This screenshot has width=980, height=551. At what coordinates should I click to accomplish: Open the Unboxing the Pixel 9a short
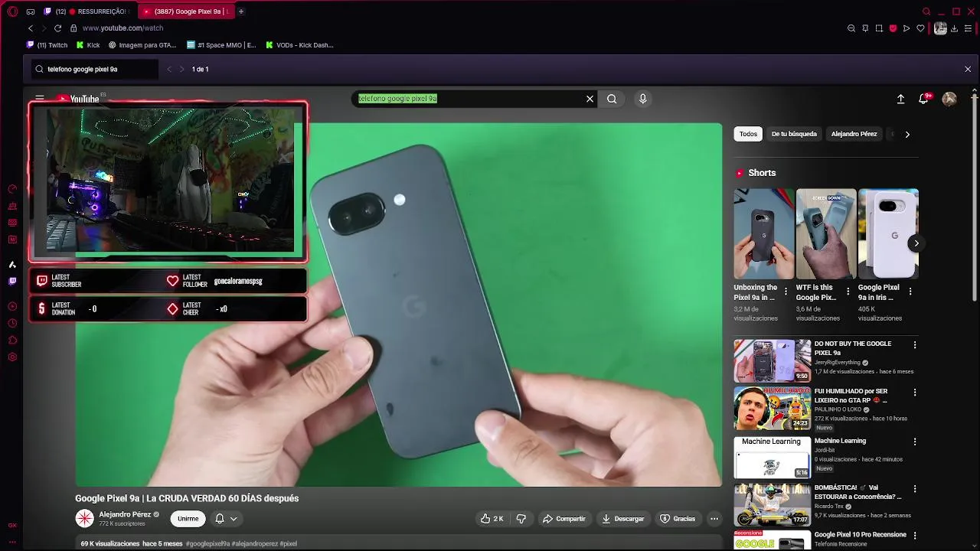coord(764,233)
